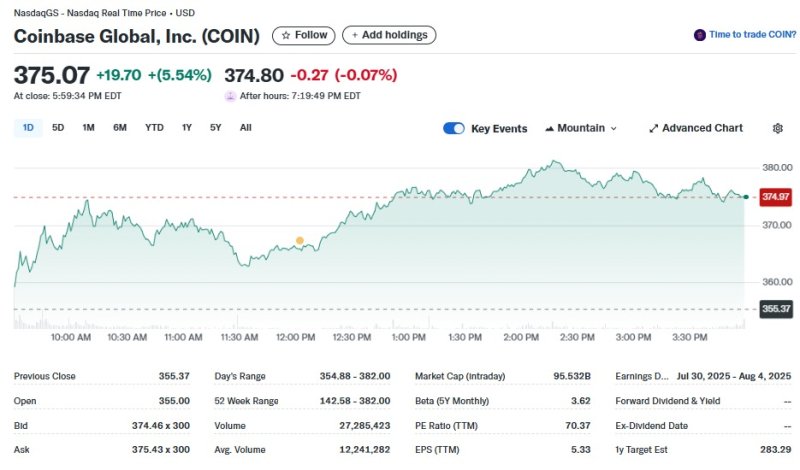800x470 pixels.
Task: Select the YTD range tab
Action: point(154,128)
